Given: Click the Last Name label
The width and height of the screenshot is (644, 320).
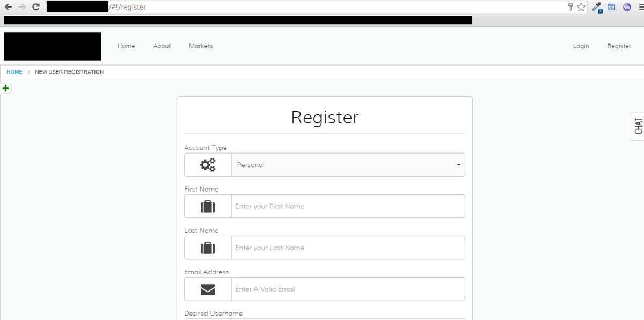Looking at the screenshot, I should click(x=201, y=230).
